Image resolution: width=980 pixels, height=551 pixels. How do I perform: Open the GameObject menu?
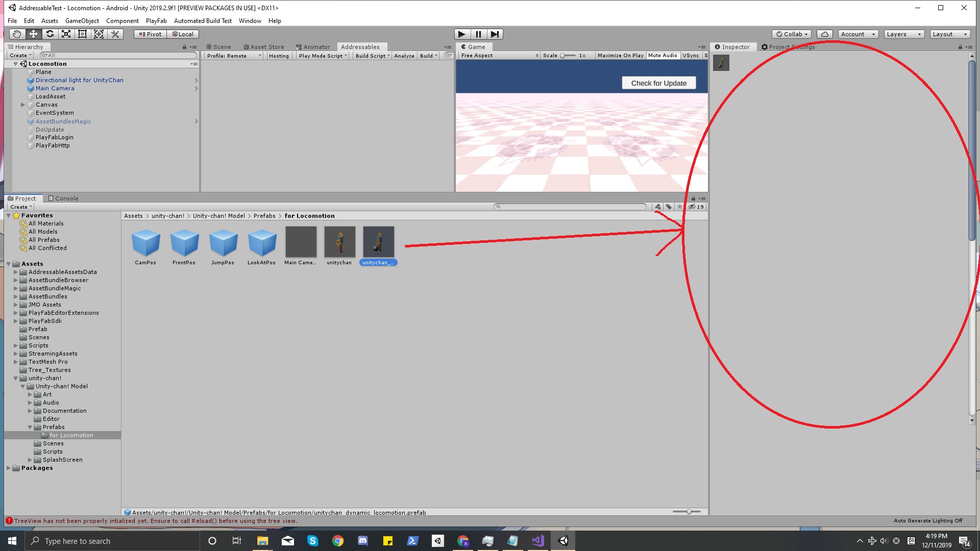click(82, 21)
